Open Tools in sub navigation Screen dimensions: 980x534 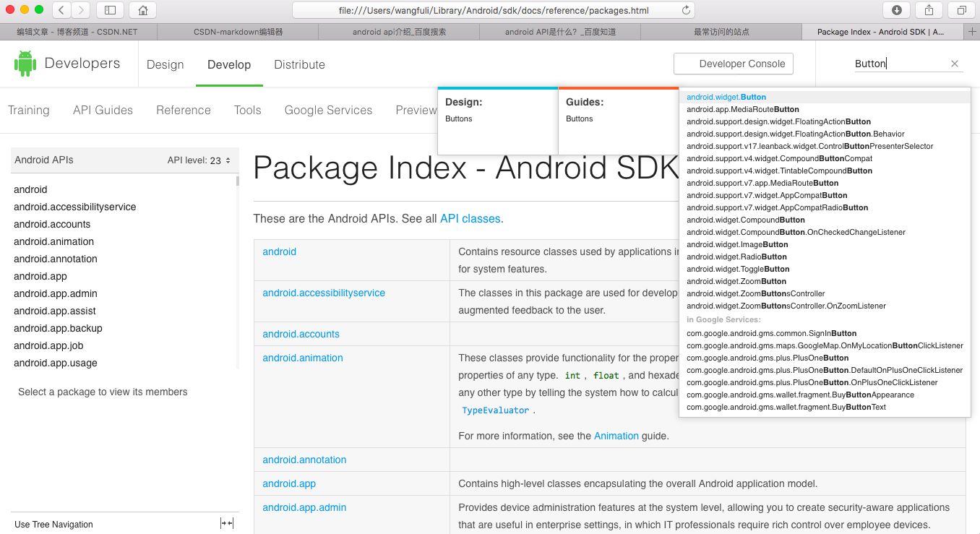247,110
